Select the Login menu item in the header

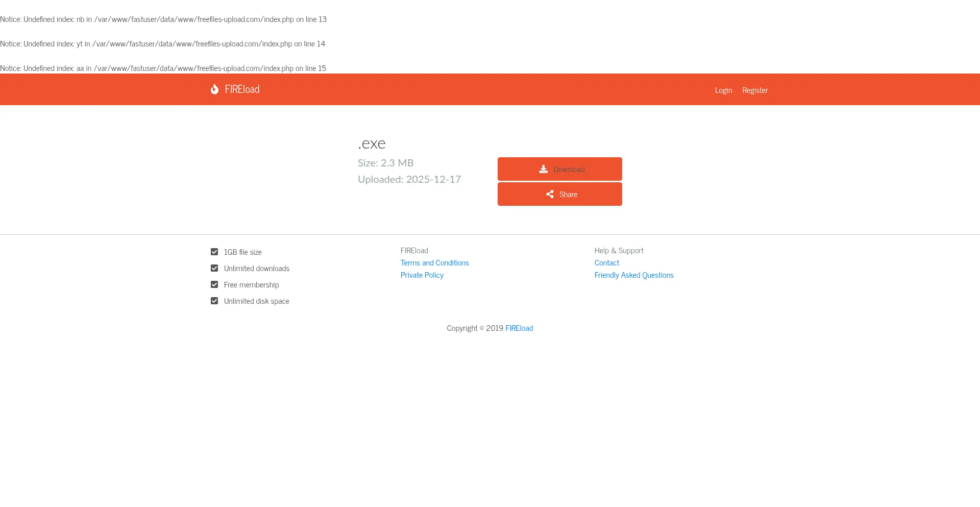click(723, 90)
